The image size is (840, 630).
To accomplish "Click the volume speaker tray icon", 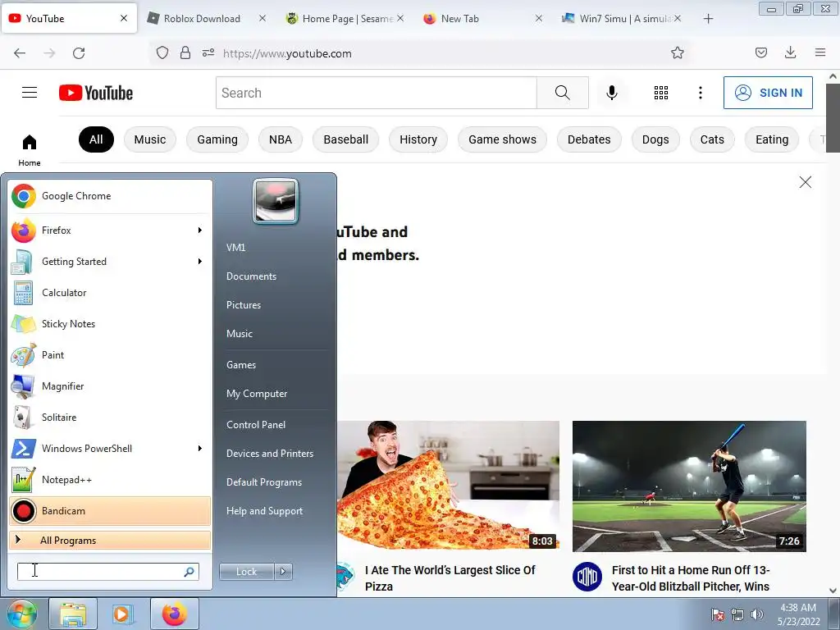I will (x=757, y=614).
